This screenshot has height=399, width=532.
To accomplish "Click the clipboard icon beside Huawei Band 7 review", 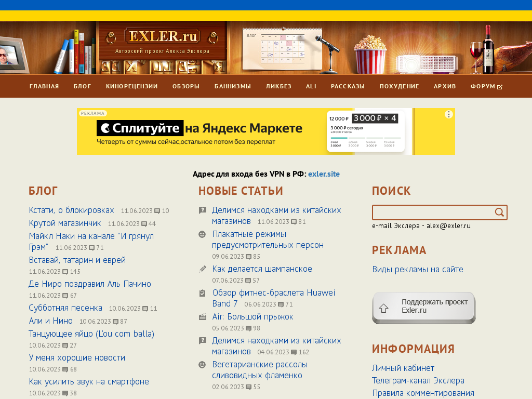I will 202,293.
